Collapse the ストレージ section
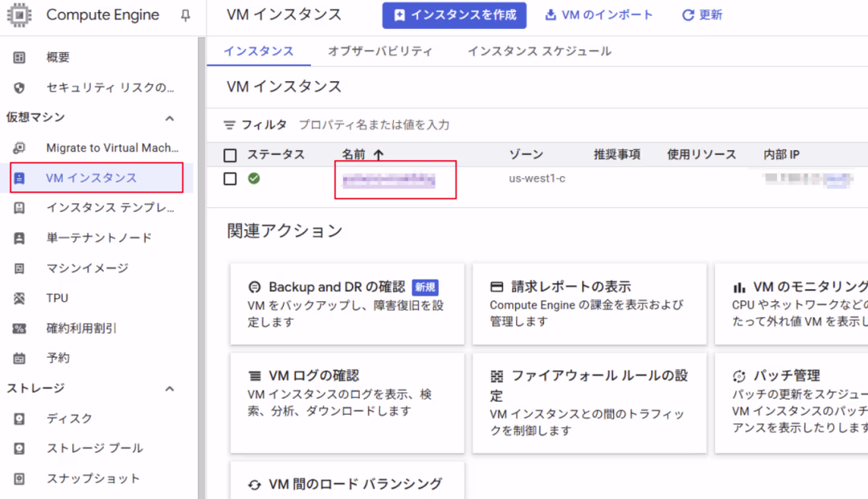868x499 pixels. pyautogui.click(x=170, y=388)
